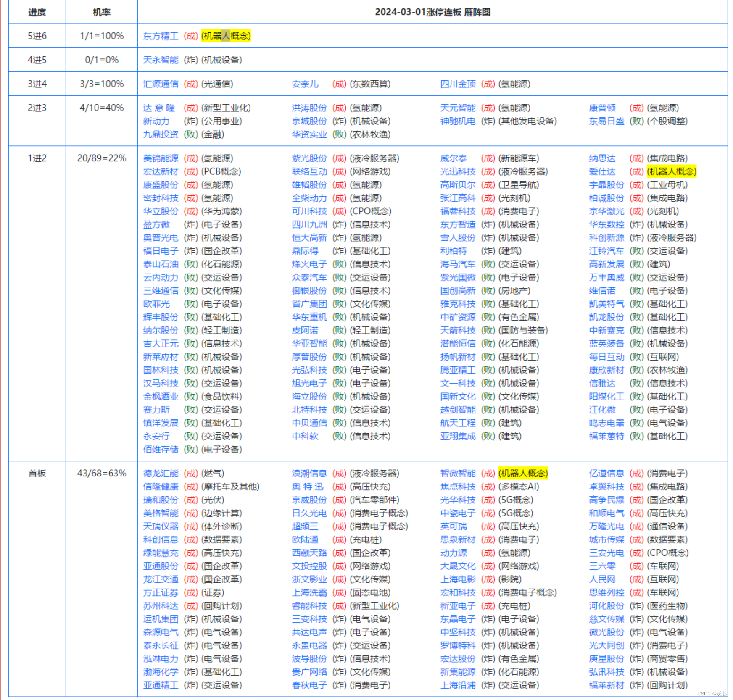Open the 京华激光 stock link

pyautogui.click(x=606, y=211)
